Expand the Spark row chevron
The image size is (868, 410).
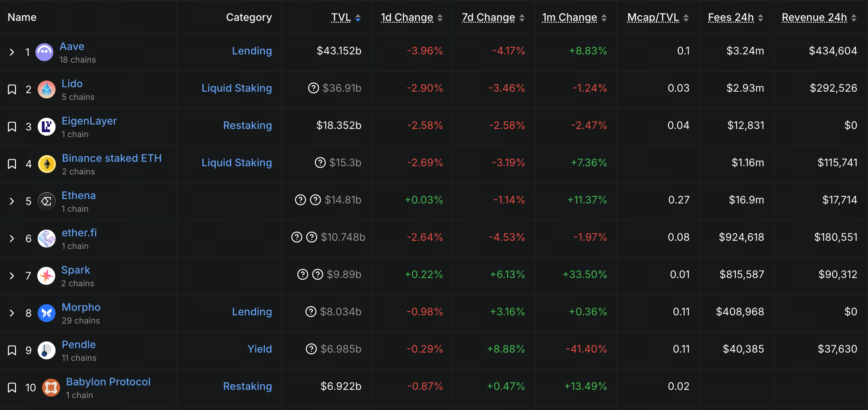[x=12, y=276]
